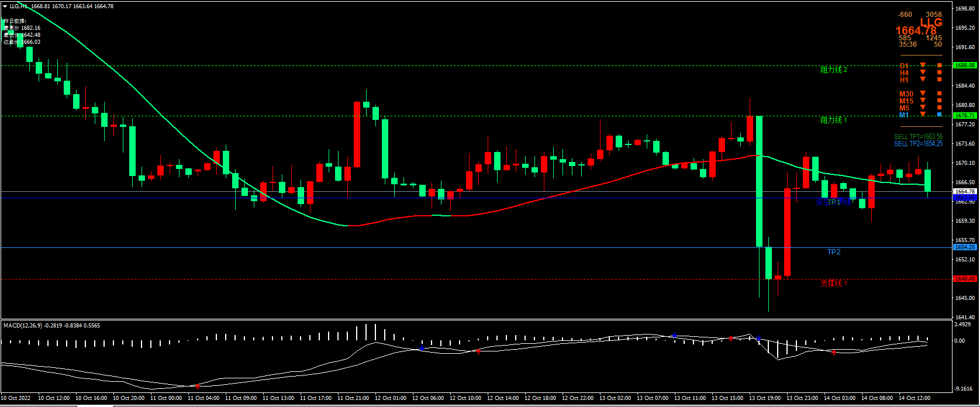Viewport: 980px width, 407px height.
Task: Click the orange square beside H1
Action: pyautogui.click(x=940, y=80)
